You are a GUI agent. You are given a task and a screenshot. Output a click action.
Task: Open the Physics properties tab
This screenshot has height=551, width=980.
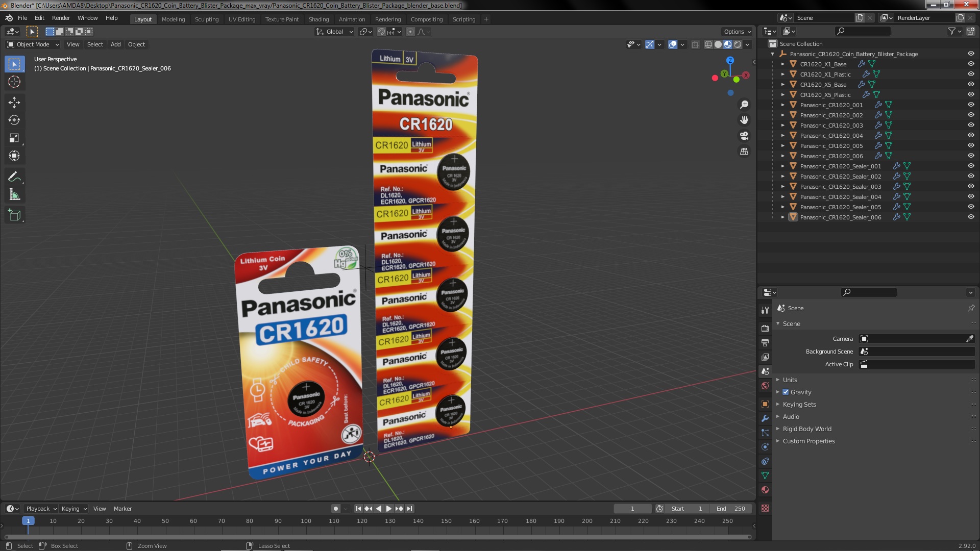click(x=765, y=446)
